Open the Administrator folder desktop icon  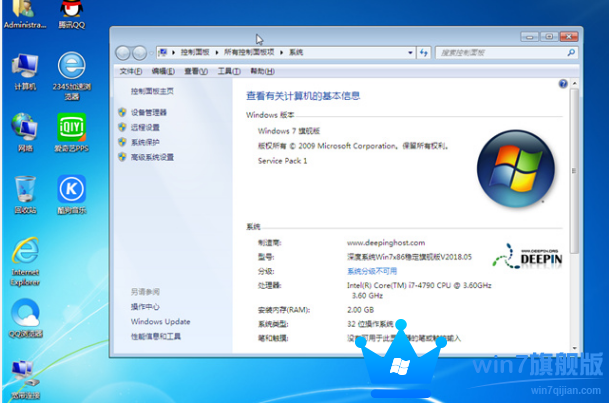pos(25,14)
